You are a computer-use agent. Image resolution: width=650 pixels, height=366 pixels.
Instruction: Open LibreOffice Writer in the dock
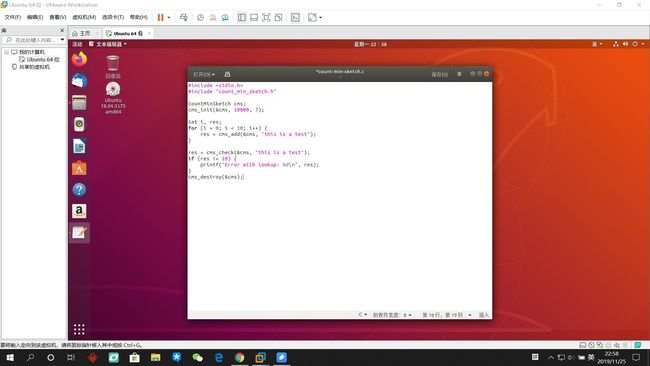pyautogui.click(x=79, y=146)
